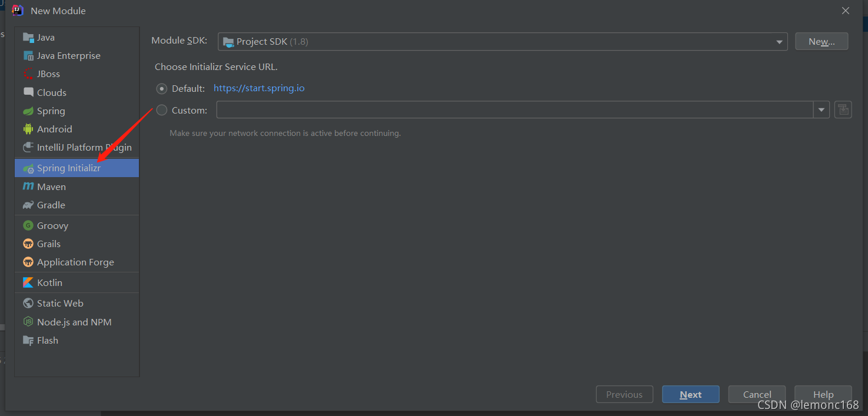Select the Android entry
This screenshot has width=868, height=416.
point(77,129)
